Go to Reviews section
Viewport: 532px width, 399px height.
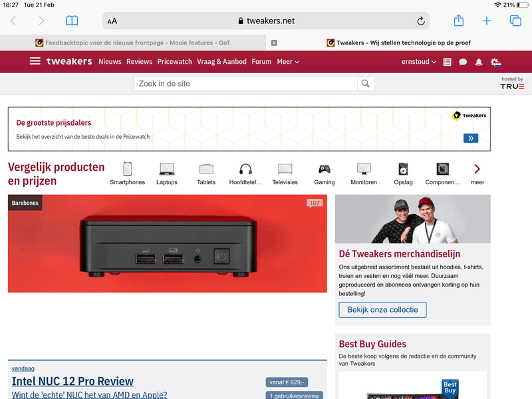[x=140, y=62]
